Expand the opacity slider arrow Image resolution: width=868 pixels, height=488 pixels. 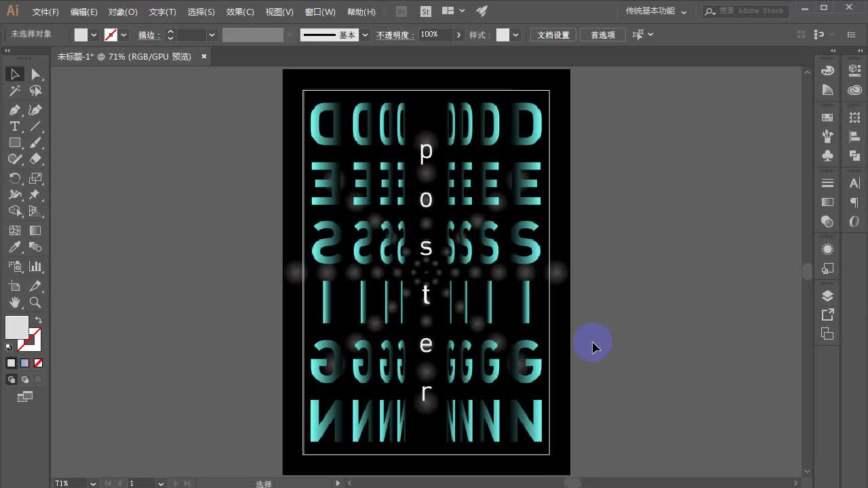459,35
